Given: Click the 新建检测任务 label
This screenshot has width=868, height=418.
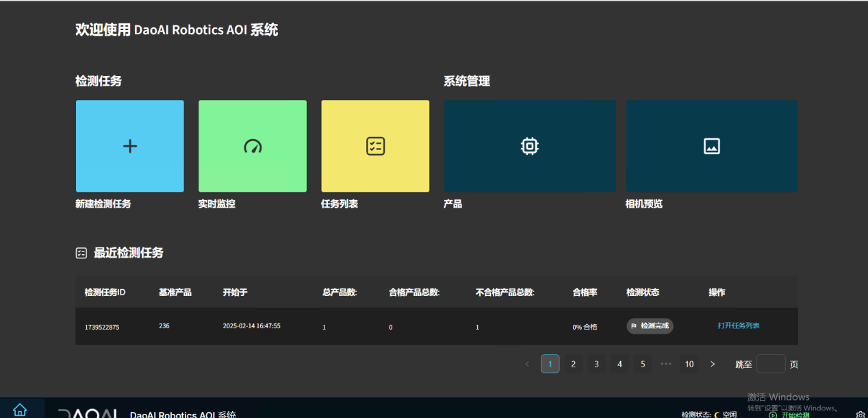Looking at the screenshot, I should (103, 204).
